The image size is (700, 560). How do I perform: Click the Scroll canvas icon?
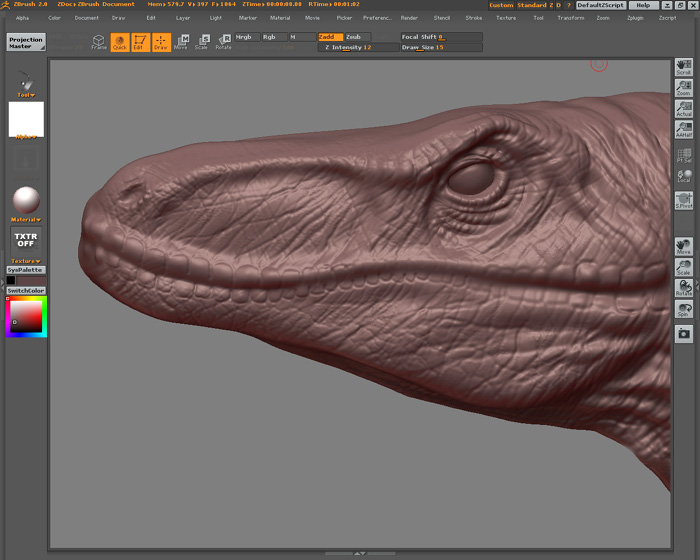pyautogui.click(x=683, y=67)
